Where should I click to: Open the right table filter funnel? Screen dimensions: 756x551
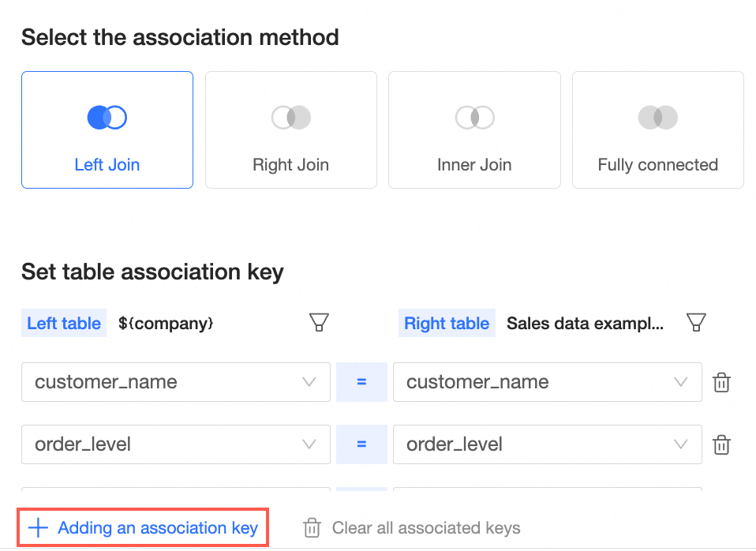[x=695, y=322]
